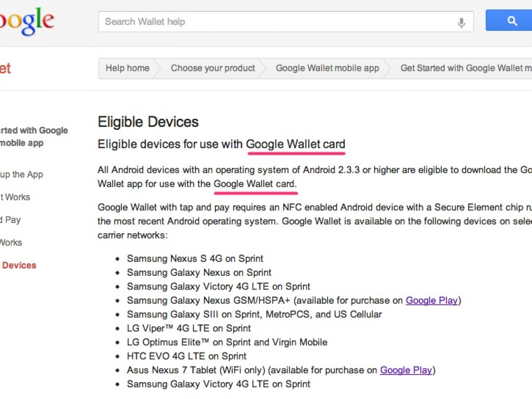Open the sidebar link ending in 'up the App'
The width and height of the screenshot is (532, 399).
coord(21,175)
